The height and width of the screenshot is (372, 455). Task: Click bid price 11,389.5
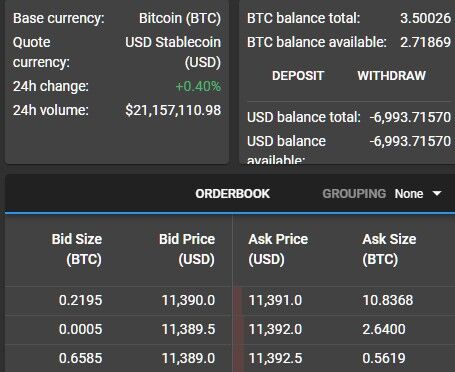pyautogui.click(x=188, y=329)
